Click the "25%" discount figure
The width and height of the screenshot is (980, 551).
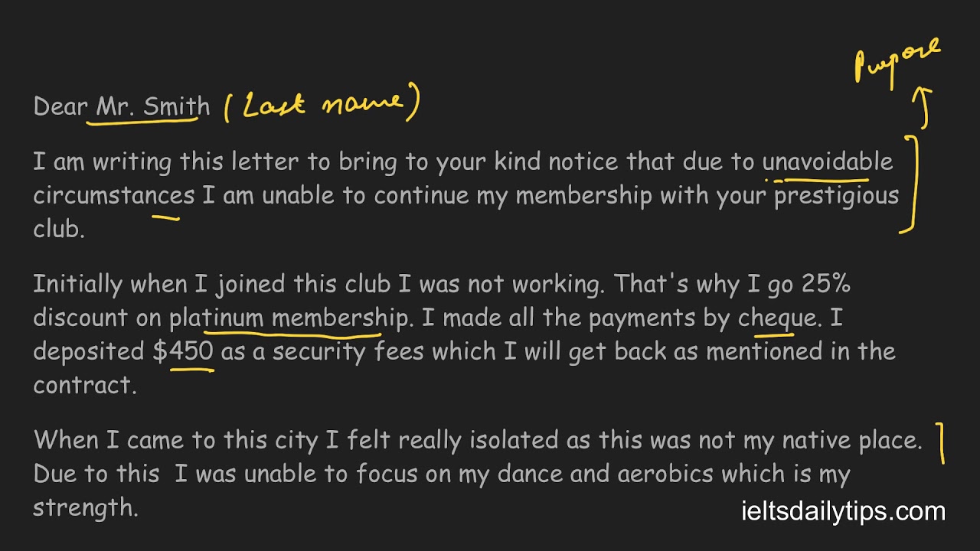825,284
